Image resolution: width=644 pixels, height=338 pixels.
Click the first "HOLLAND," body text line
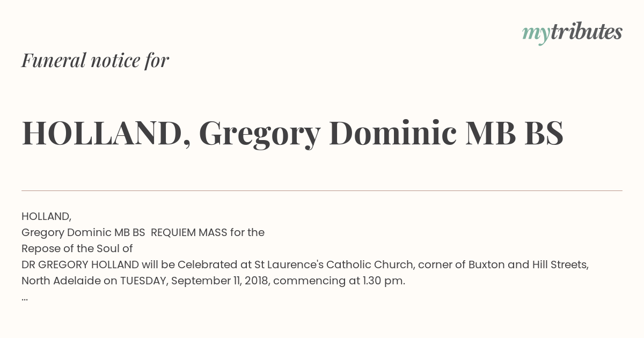point(46,216)
